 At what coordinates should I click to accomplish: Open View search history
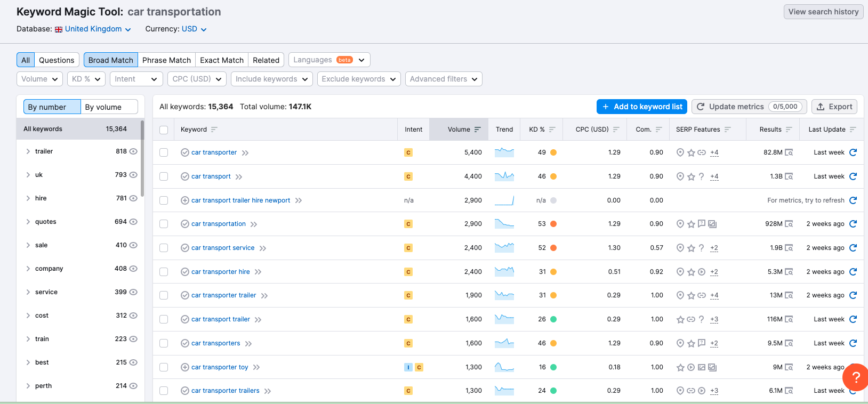(824, 12)
